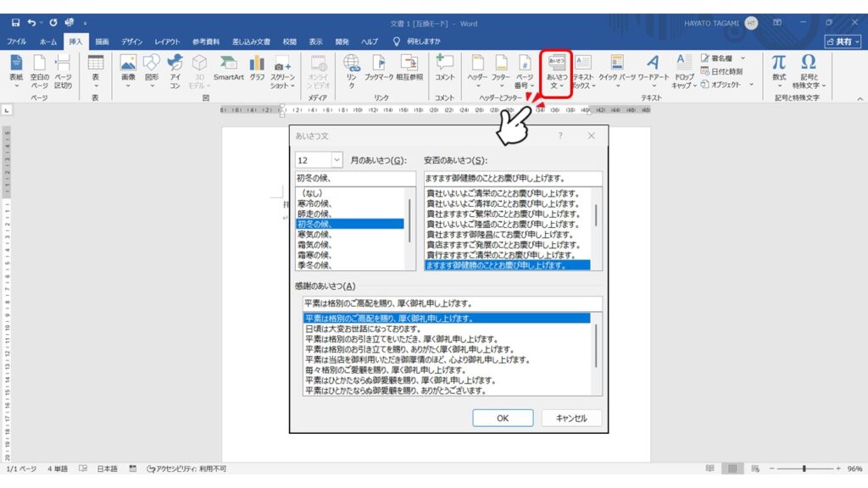This screenshot has height=488, width=868.
Task: Click the zoom slider in status bar
Action: click(x=804, y=469)
